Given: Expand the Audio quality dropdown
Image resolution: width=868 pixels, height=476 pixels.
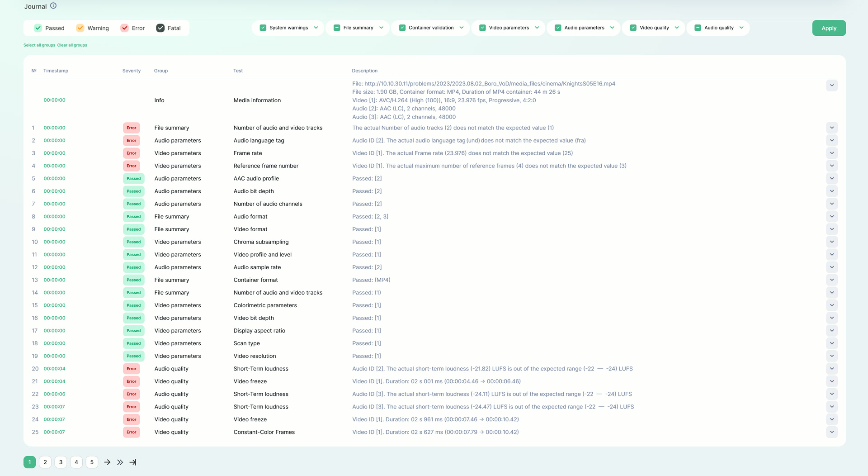Looking at the screenshot, I should [x=741, y=28].
